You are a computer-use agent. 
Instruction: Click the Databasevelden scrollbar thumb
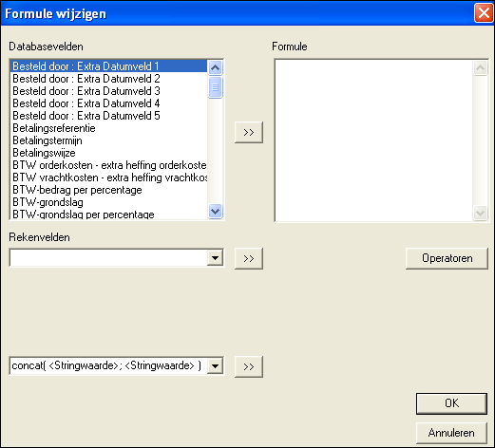[216, 87]
